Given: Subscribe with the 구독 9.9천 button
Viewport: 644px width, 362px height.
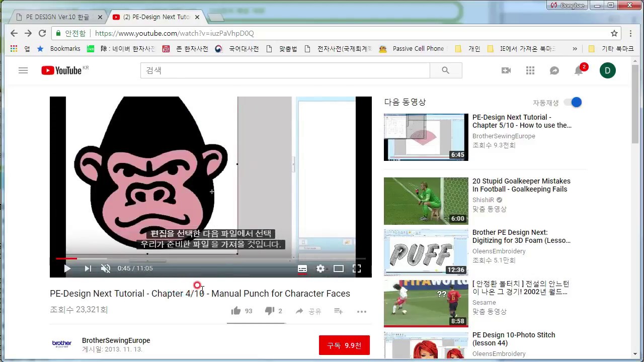Looking at the screenshot, I should (x=344, y=345).
